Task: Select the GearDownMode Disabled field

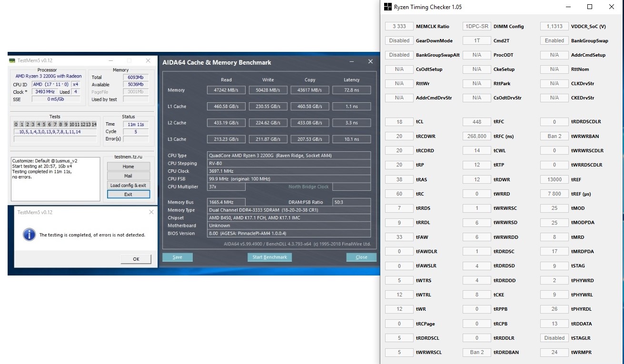Action: point(399,40)
